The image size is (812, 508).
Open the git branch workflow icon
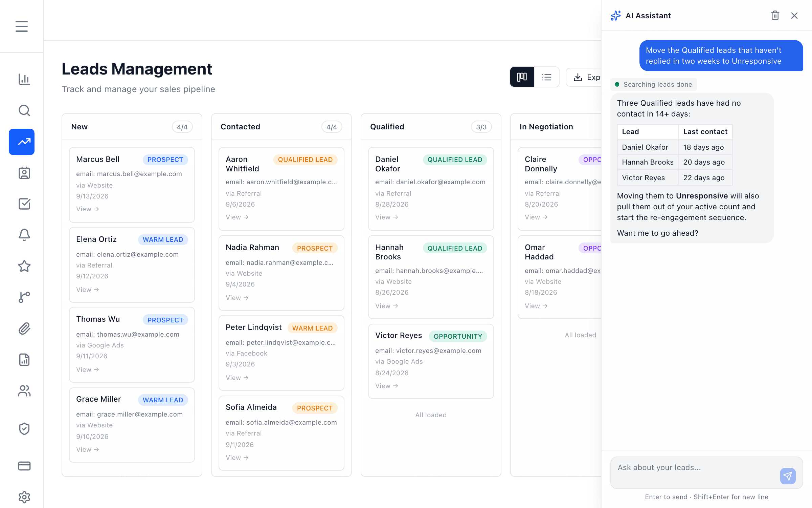pos(24,297)
